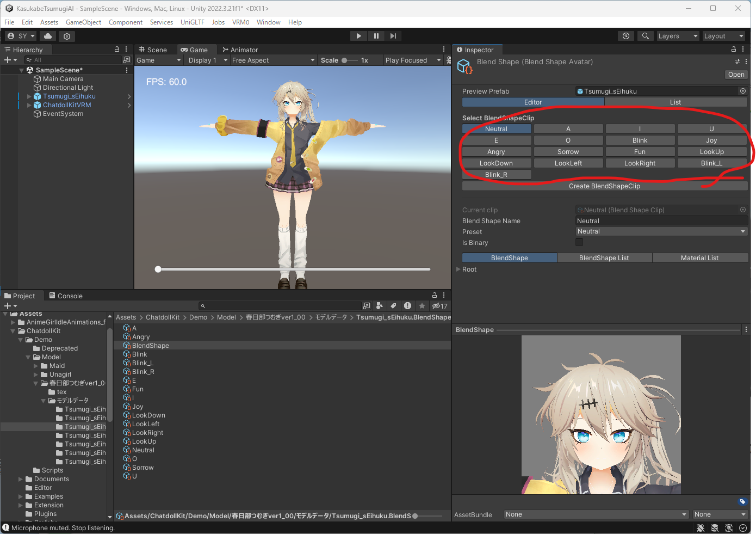Click cache server database status icon

pyautogui.click(x=715, y=528)
